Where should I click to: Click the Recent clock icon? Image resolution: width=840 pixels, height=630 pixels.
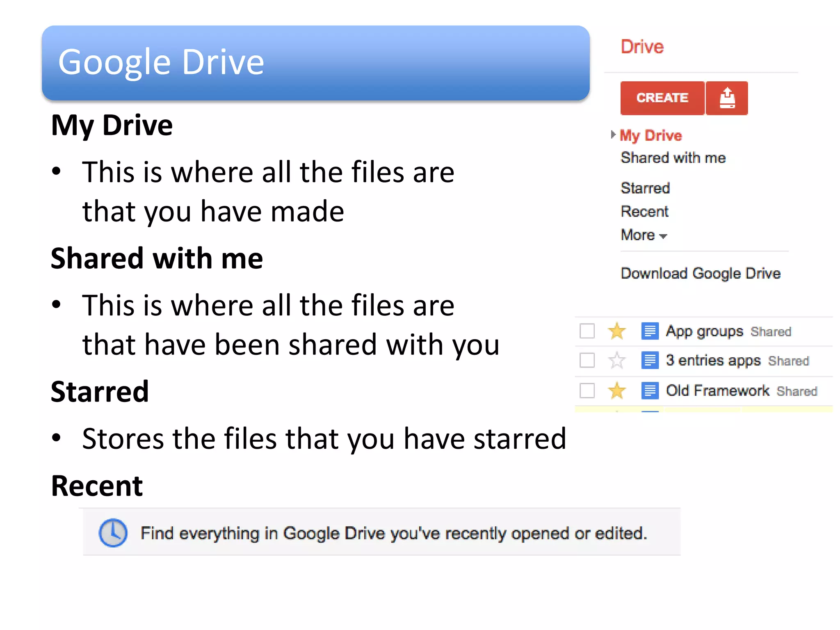coord(113,533)
